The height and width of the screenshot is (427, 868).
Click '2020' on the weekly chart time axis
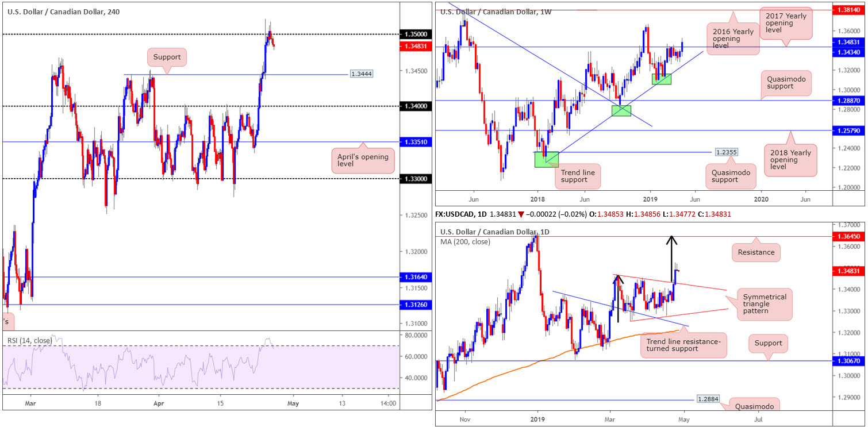[761, 199]
